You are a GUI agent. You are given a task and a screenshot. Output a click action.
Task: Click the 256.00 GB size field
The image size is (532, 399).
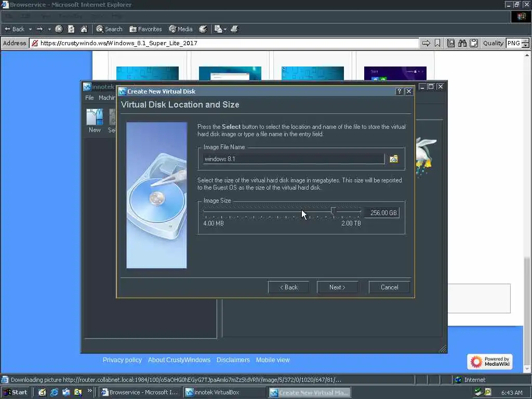[382, 212]
